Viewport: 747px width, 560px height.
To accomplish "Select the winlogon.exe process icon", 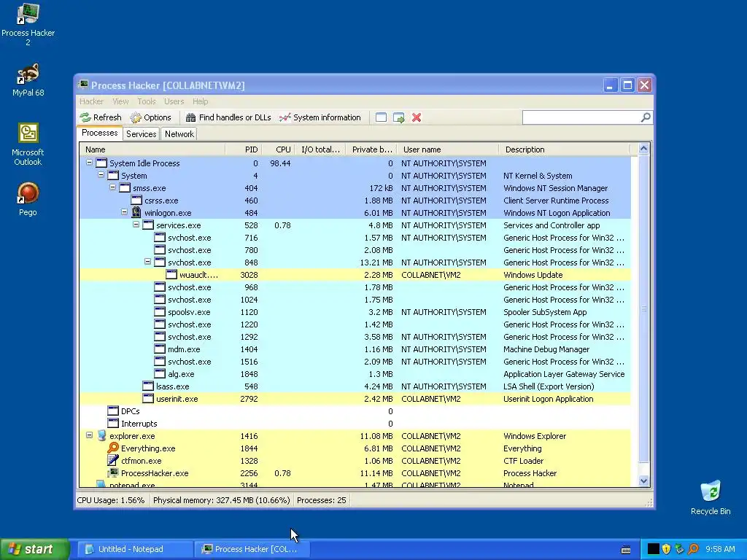I will coord(136,212).
